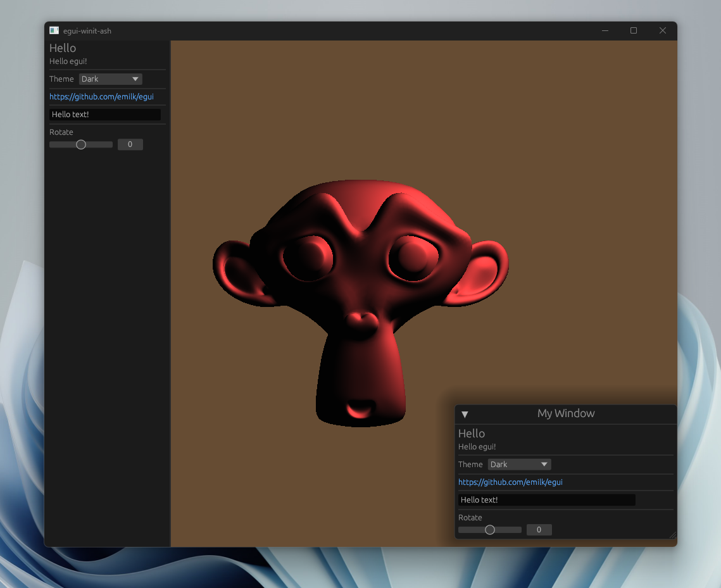Open the Theme dropdown in My Window
The image size is (721, 588).
click(x=519, y=465)
